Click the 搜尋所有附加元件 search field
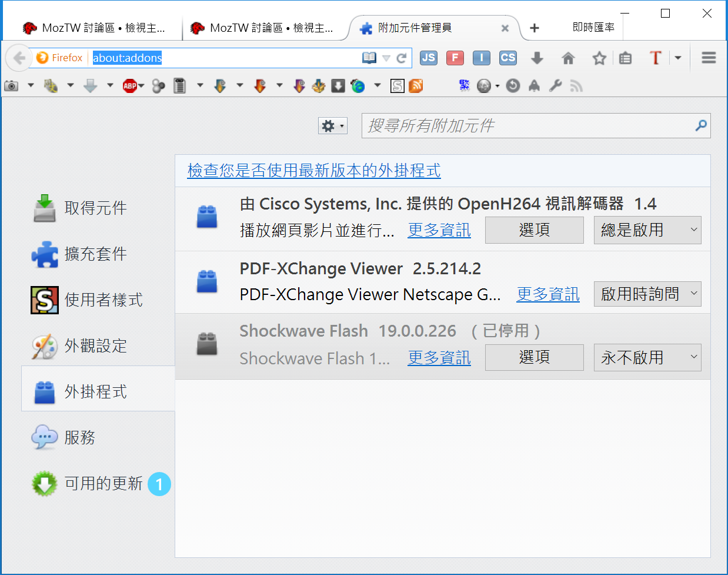Screen dimensions: 728x575 click(x=536, y=125)
